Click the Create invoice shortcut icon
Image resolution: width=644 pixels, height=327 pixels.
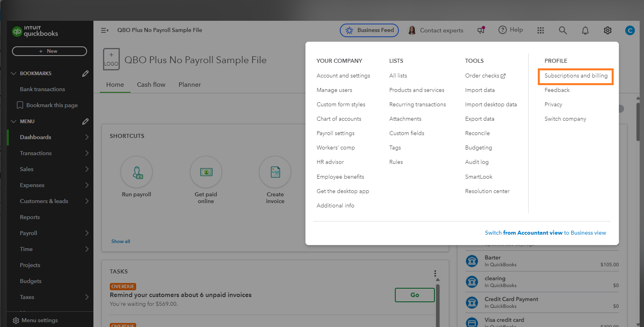coord(275,172)
